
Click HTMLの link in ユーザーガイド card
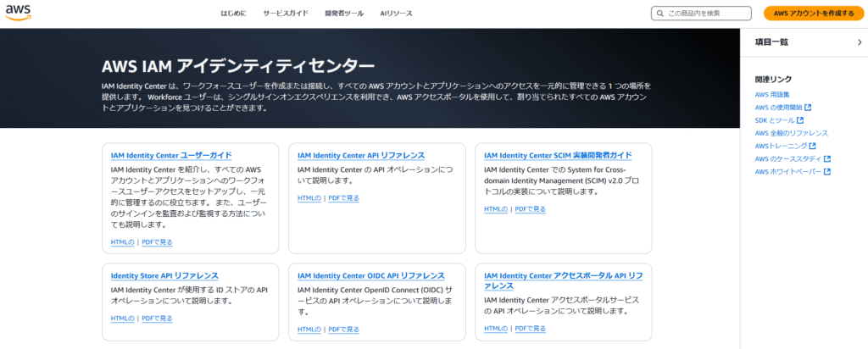[x=122, y=241]
